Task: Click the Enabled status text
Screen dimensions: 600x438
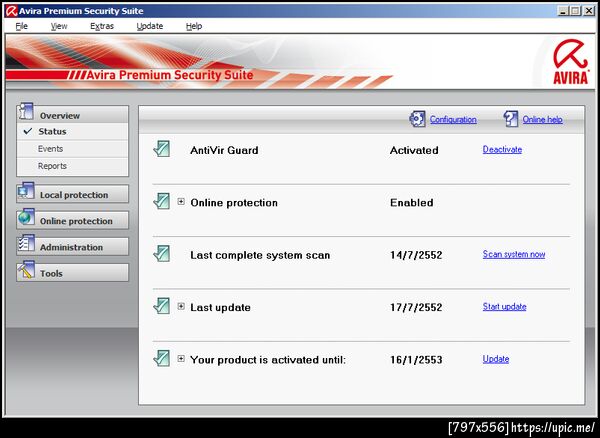Action: pyautogui.click(x=412, y=202)
